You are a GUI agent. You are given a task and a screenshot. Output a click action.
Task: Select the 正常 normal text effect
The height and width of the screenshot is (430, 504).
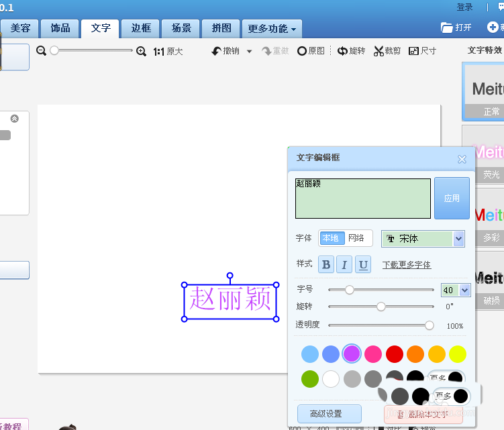pos(485,91)
